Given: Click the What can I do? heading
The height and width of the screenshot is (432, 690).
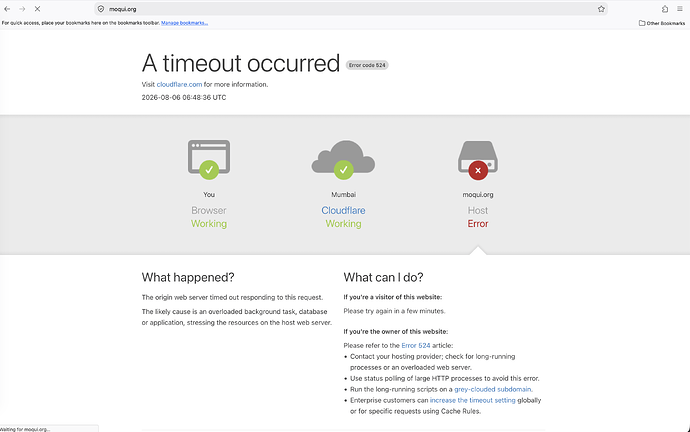Looking at the screenshot, I should (x=383, y=277).
